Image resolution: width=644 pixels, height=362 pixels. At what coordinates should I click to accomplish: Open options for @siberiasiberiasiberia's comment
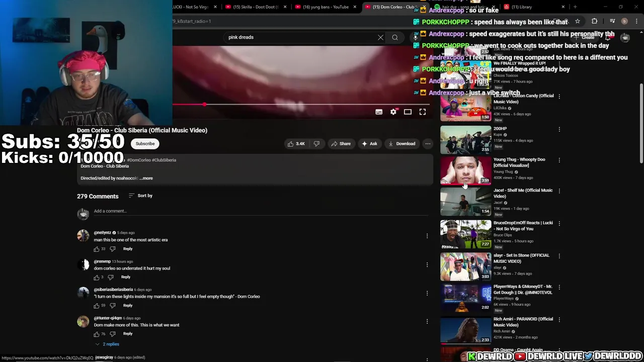tap(427, 293)
